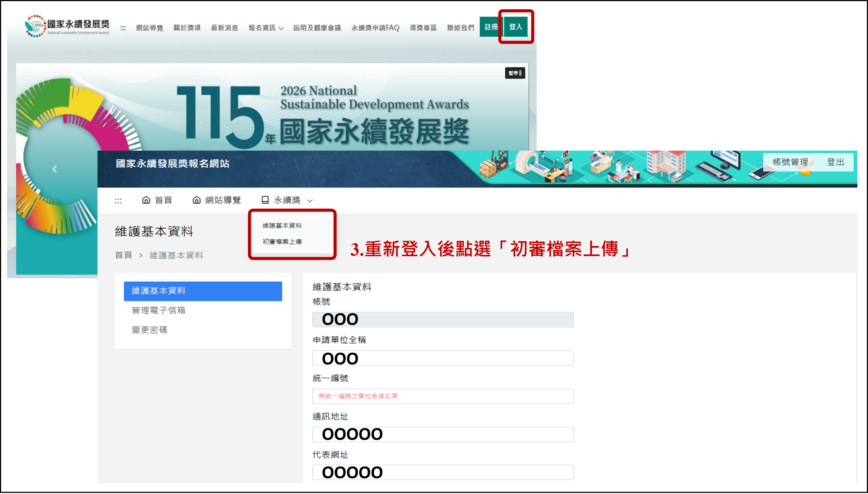Click 首頁 in breadcrumb

tap(124, 255)
